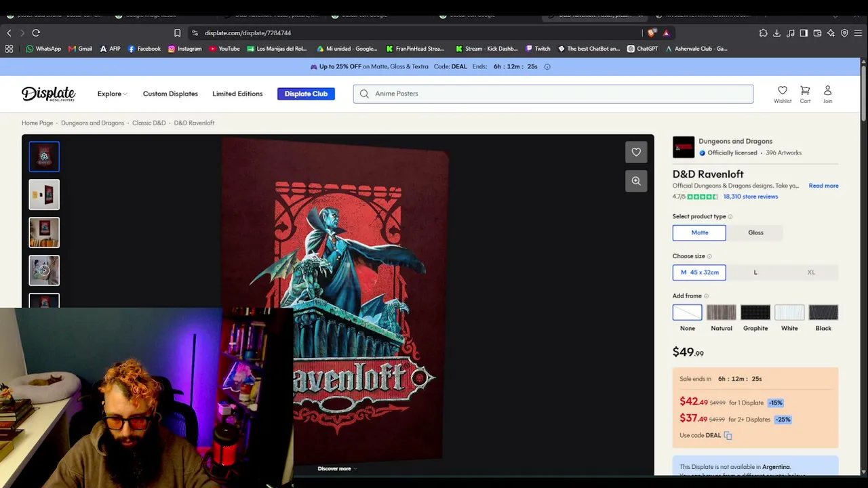Open the Dungeons and Dragons artist link
The width and height of the screenshot is (868, 488).
(x=735, y=141)
